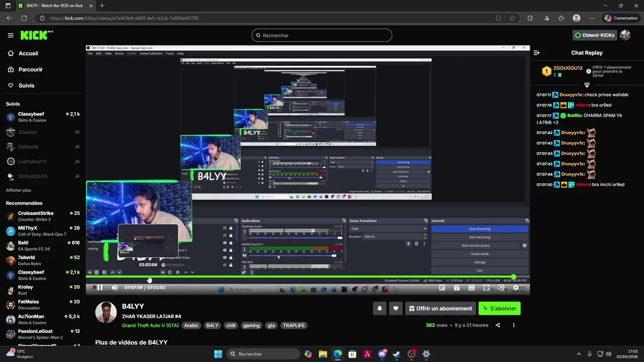Enter fullscreen on the video player
The height and width of the screenshot is (362, 644).
coord(486,288)
